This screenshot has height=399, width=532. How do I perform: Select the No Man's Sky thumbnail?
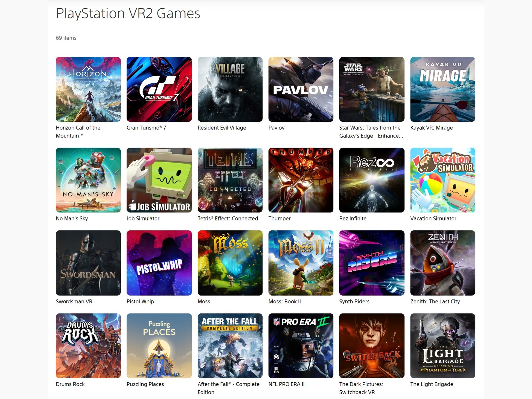point(88,180)
